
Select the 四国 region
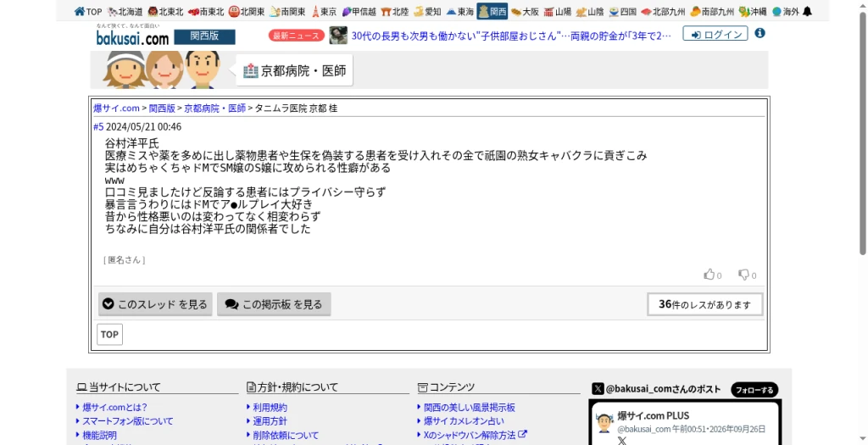click(623, 11)
